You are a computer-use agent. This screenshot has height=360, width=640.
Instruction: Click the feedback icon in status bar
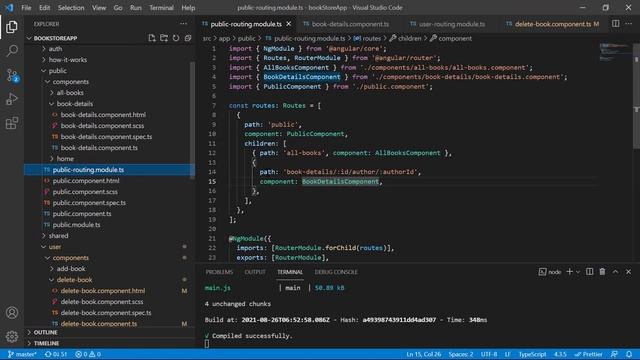614,354
